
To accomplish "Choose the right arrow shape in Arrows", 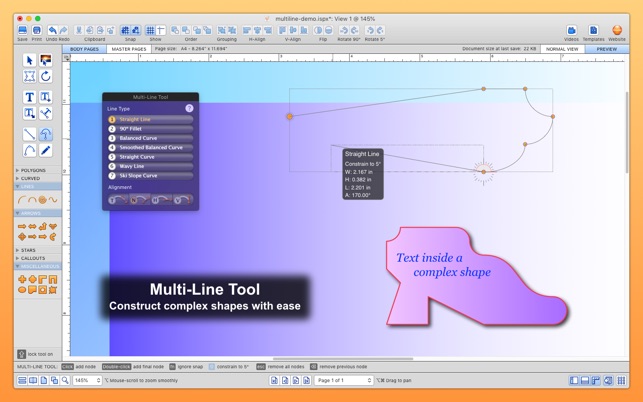I will [x=22, y=226].
